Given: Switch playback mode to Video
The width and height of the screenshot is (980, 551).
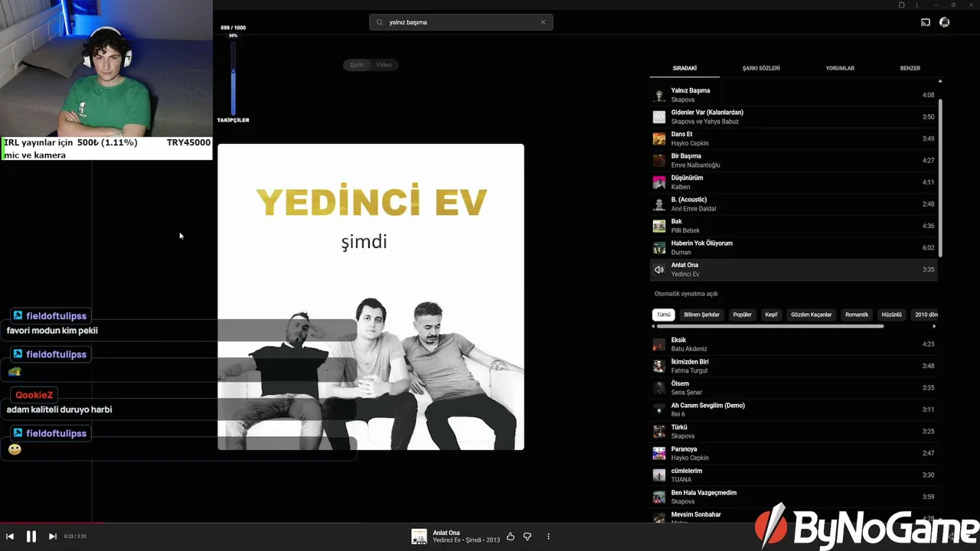Looking at the screenshot, I should pos(384,65).
